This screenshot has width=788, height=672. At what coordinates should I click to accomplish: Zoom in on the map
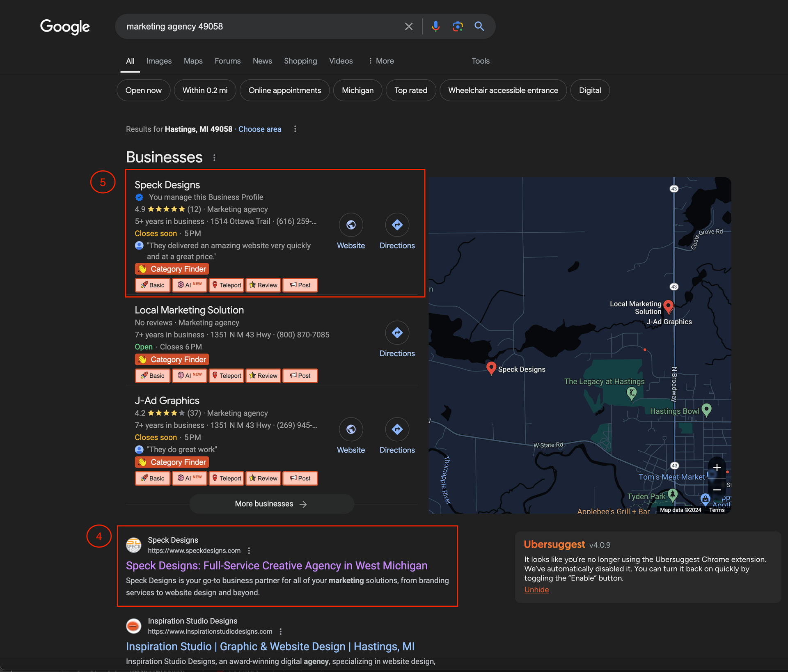717,468
